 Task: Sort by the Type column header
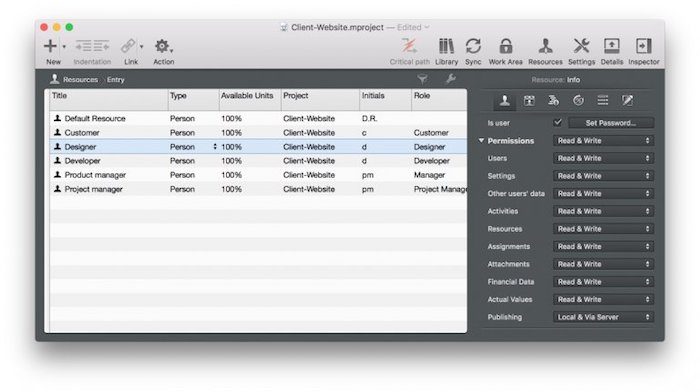[x=193, y=100]
